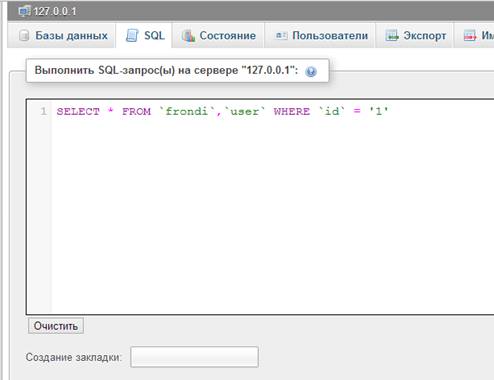Click the `user` table name in query

coord(244,111)
